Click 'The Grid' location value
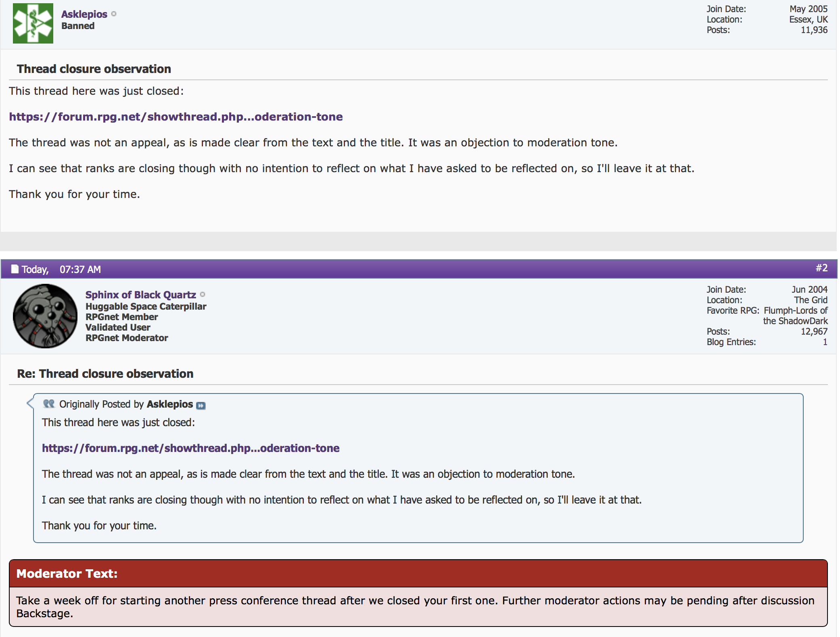Viewport: 840px width, 637px height. pyautogui.click(x=811, y=300)
